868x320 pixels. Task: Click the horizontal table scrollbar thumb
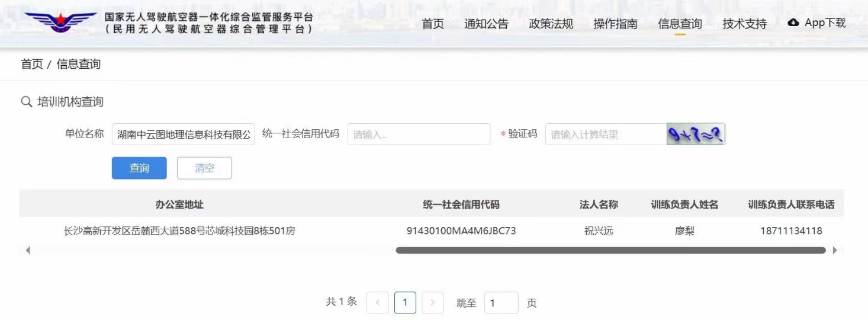[x=610, y=251]
